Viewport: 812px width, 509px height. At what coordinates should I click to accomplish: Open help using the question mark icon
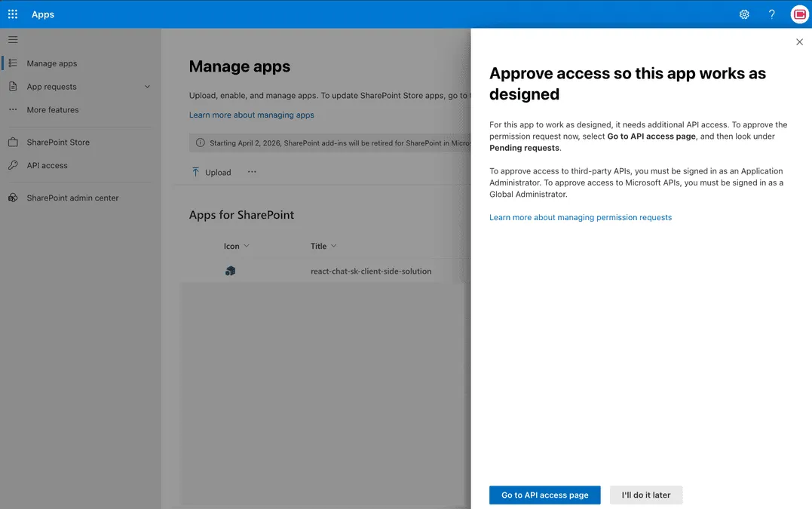pos(771,14)
